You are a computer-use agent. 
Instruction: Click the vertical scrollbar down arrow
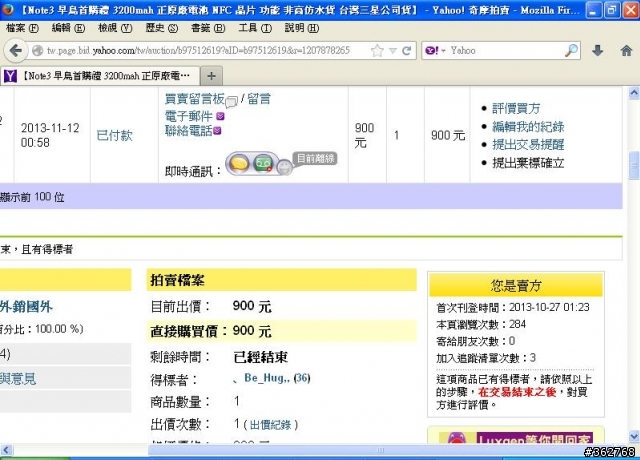[x=634, y=436]
